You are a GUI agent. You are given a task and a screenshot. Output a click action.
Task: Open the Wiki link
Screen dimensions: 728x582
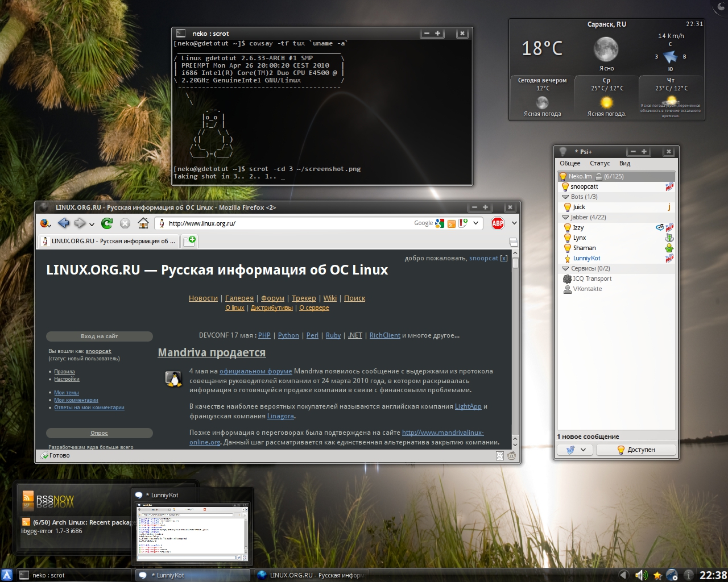[x=330, y=298]
